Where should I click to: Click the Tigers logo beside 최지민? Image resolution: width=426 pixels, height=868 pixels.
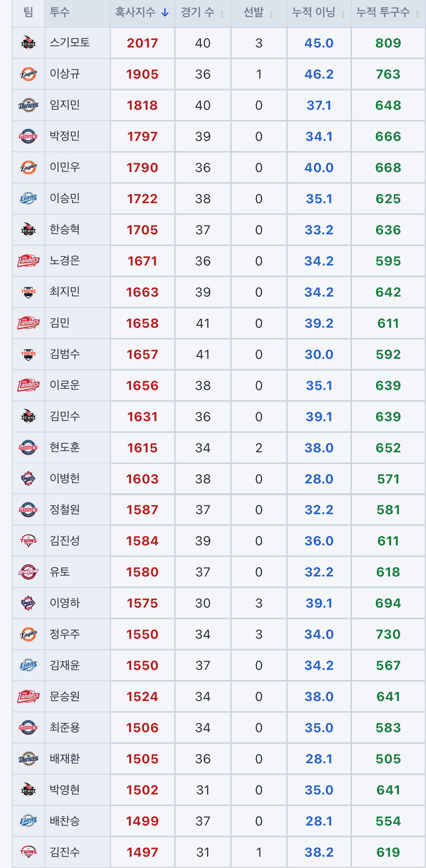click(x=28, y=292)
